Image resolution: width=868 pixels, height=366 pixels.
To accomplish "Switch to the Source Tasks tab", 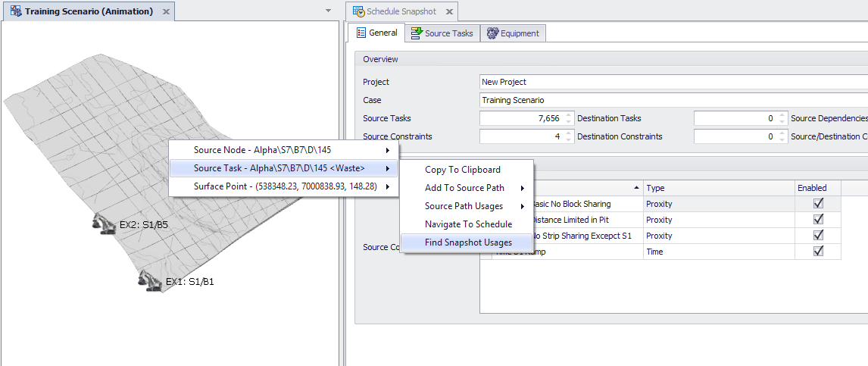I will click(442, 33).
